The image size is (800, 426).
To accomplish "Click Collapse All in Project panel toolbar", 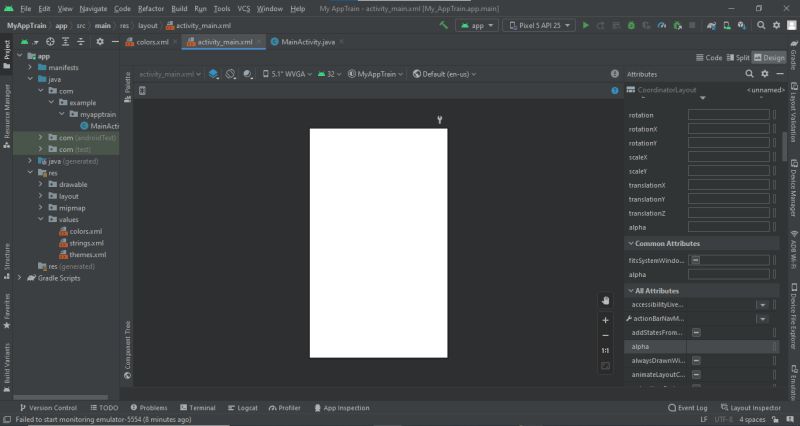I will 81,42.
